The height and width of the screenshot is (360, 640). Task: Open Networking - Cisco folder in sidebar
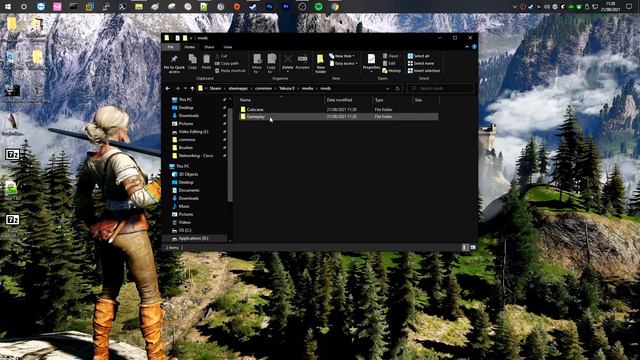click(x=196, y=156)
